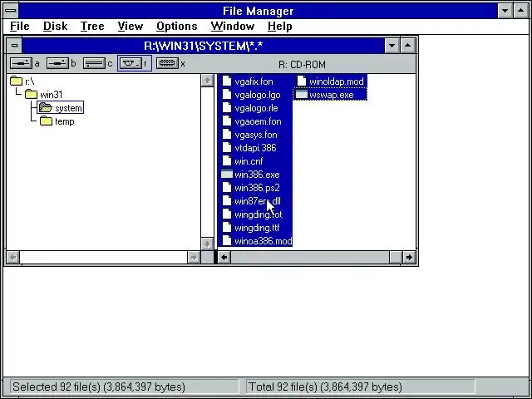Select the win.cnf file name
The height and width of the screenshot is (399, 532).
tap(249, 161)
